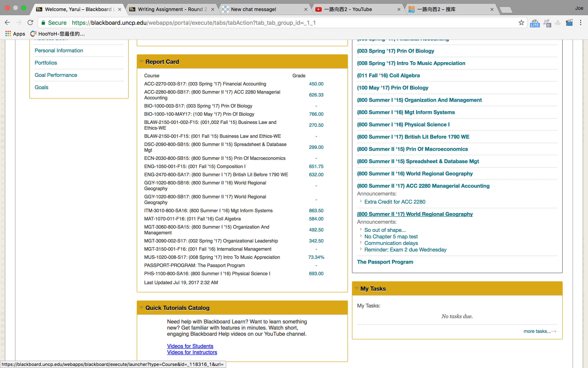Open (100 May '17) Prin Of Biology course

393,88
